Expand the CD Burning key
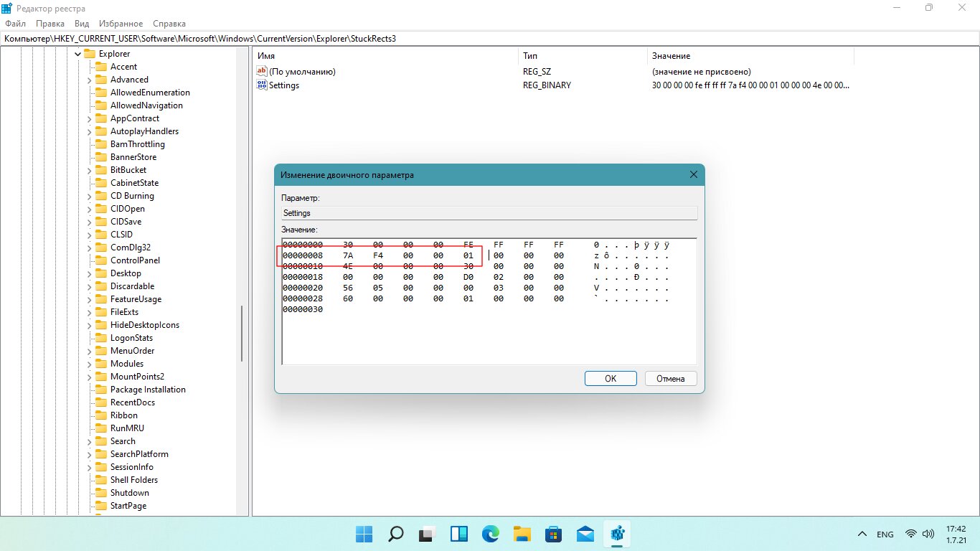 coord(90,196)
